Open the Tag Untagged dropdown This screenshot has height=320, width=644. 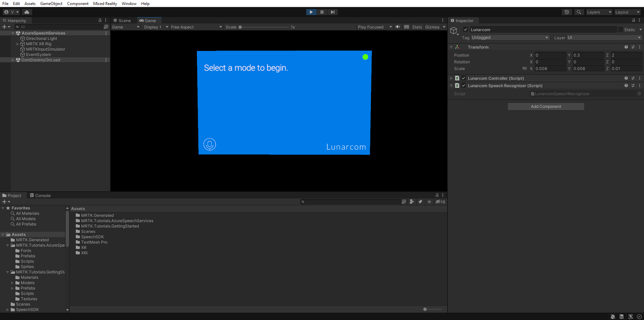click(x=510, y=38)
